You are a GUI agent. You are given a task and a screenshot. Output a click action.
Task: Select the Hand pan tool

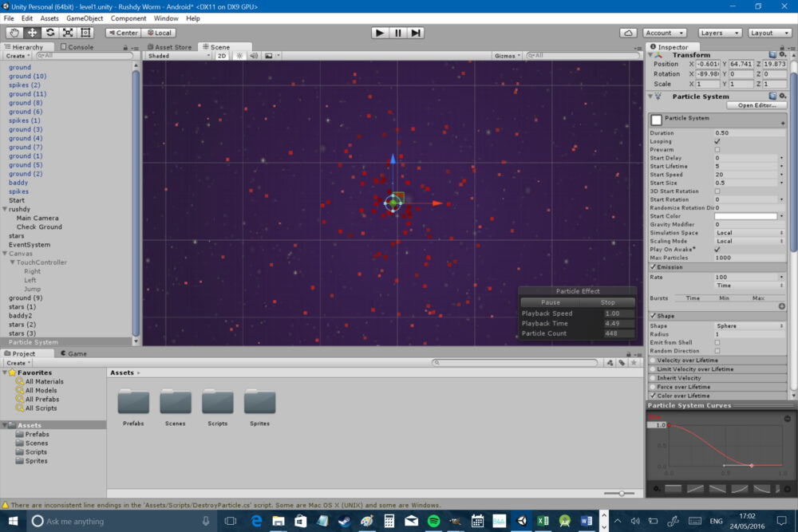13,33
